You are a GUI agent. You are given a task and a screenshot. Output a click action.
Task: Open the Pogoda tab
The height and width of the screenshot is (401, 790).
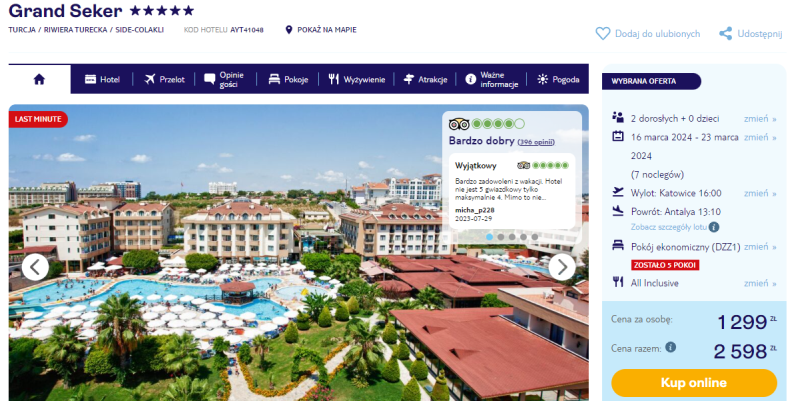558,80
